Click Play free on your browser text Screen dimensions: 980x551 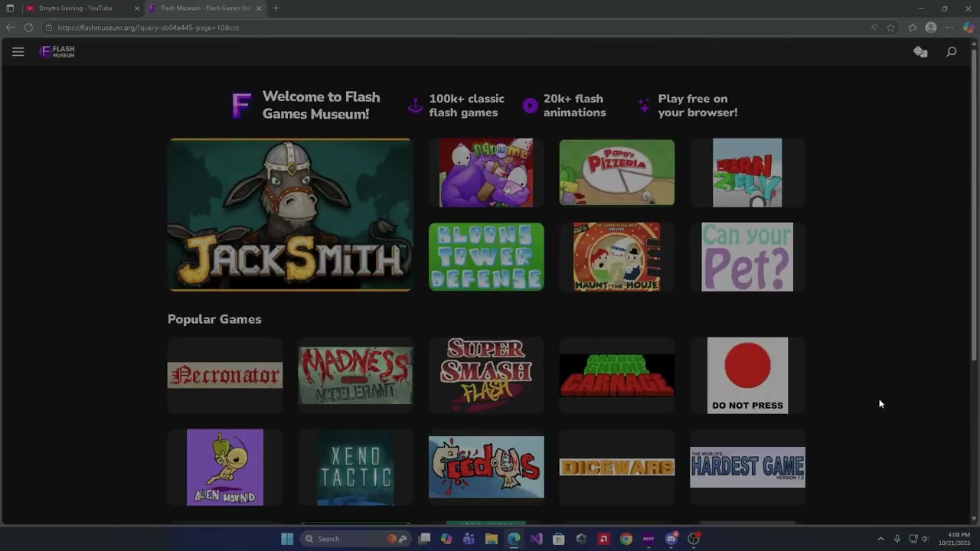697,106
